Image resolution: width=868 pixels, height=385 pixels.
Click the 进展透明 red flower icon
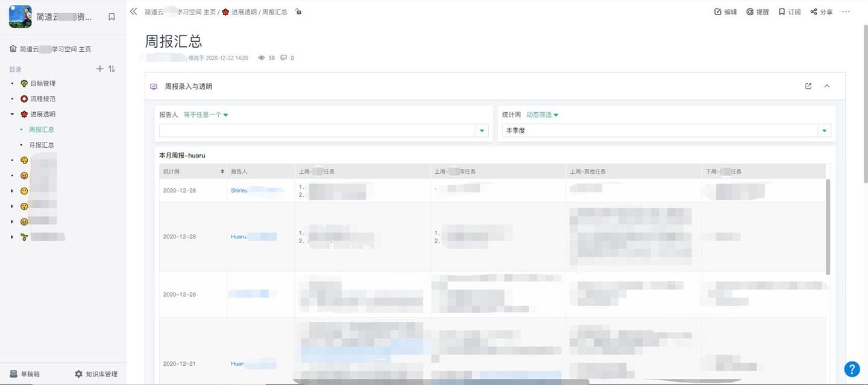(24, 114)
